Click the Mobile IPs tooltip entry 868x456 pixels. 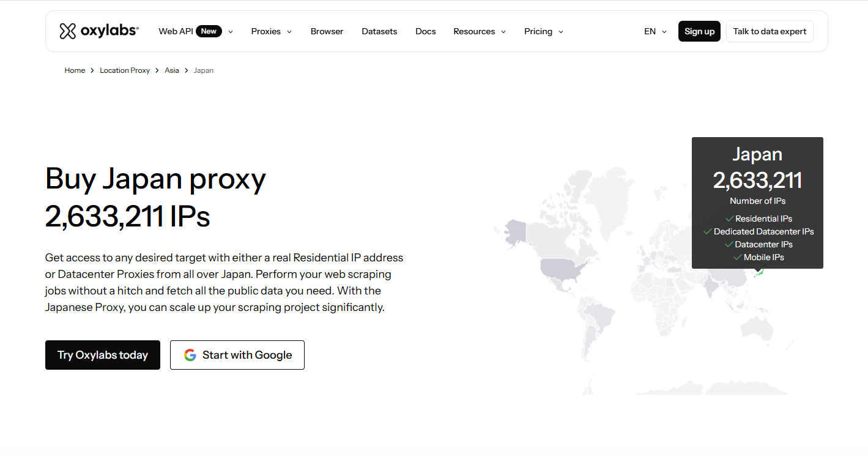pos(759,257)
